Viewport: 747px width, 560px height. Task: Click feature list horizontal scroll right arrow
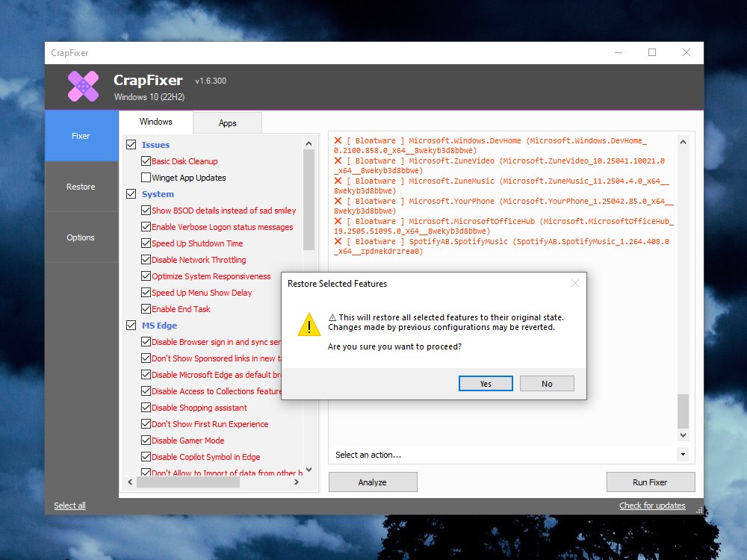coord(297,482)
